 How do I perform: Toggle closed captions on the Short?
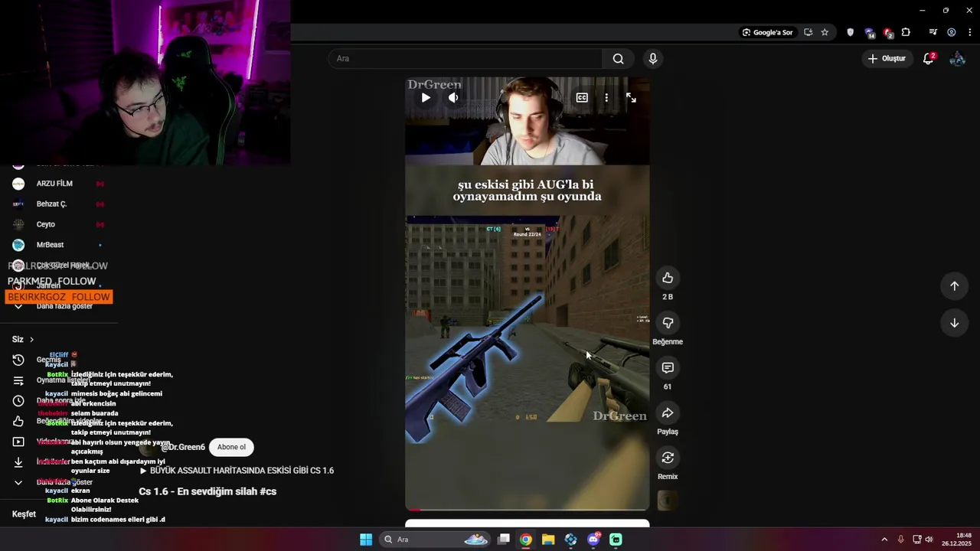tap(582, 97)
